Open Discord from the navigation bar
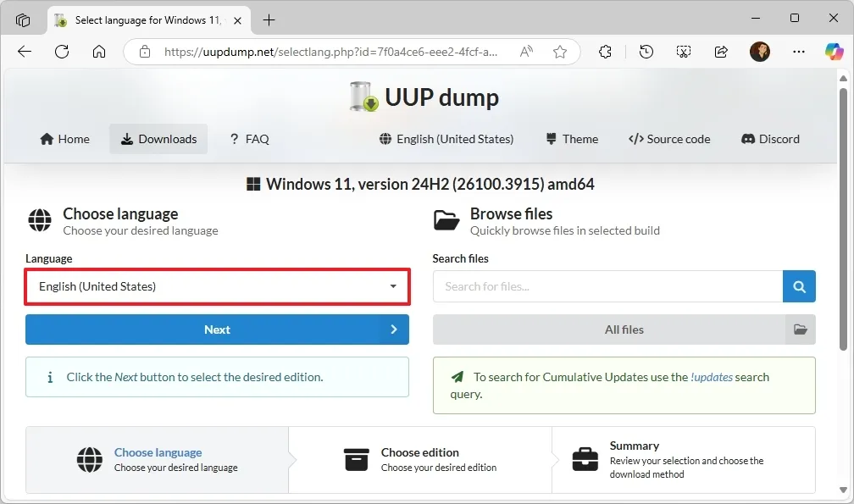The height and width of the screenshot is (504, 854). click(x=770, y=139)
